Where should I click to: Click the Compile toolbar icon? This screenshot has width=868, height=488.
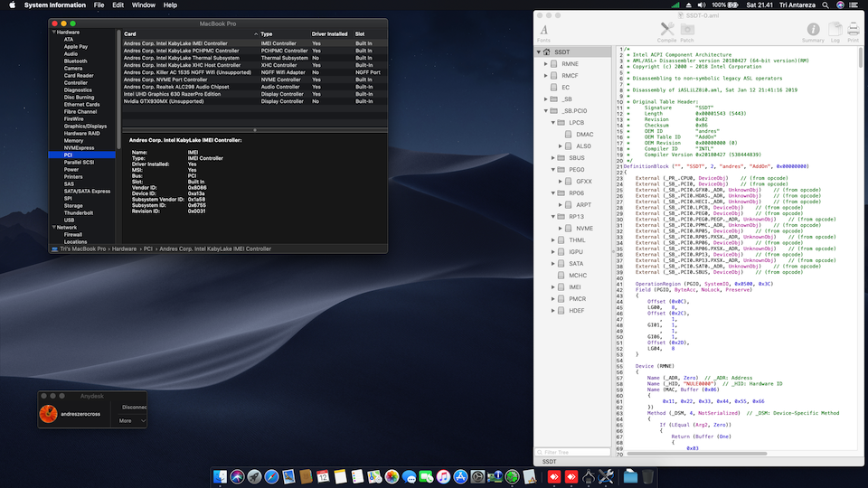[666, 33]
